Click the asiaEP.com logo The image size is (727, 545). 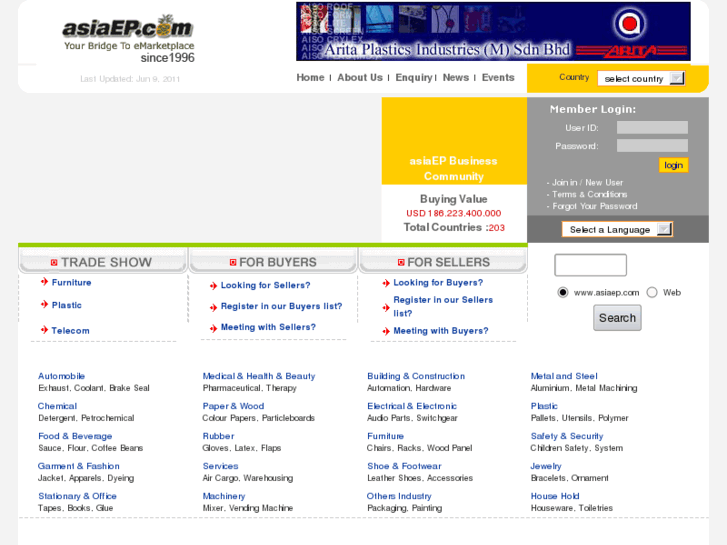pyautogui.click(x=128, y=39)
